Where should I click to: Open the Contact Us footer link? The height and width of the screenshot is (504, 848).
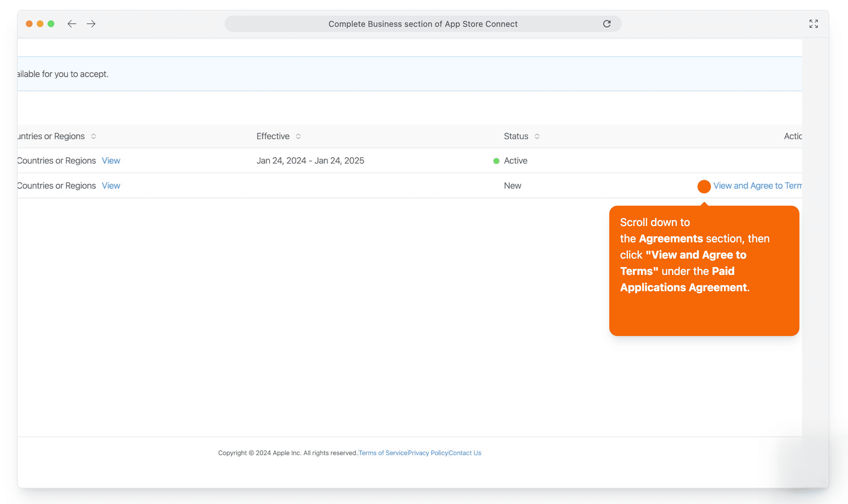pos(465,453)
